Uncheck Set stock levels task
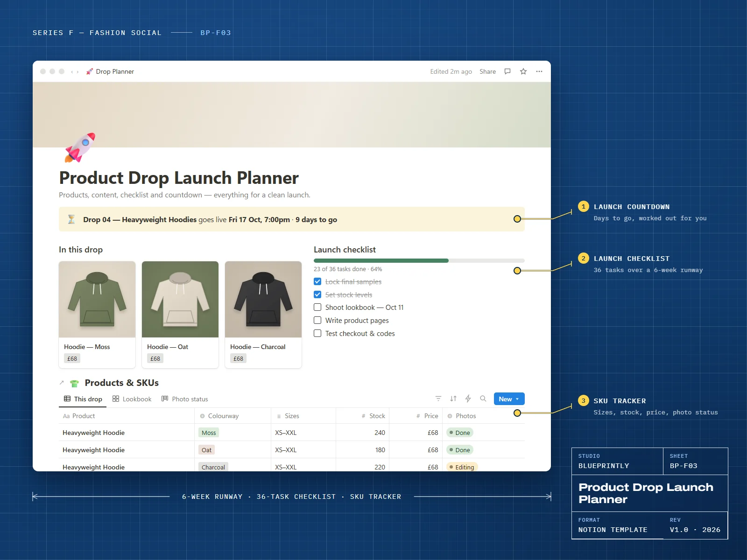This screenshot has width=747, height=560. coord(317,294)
